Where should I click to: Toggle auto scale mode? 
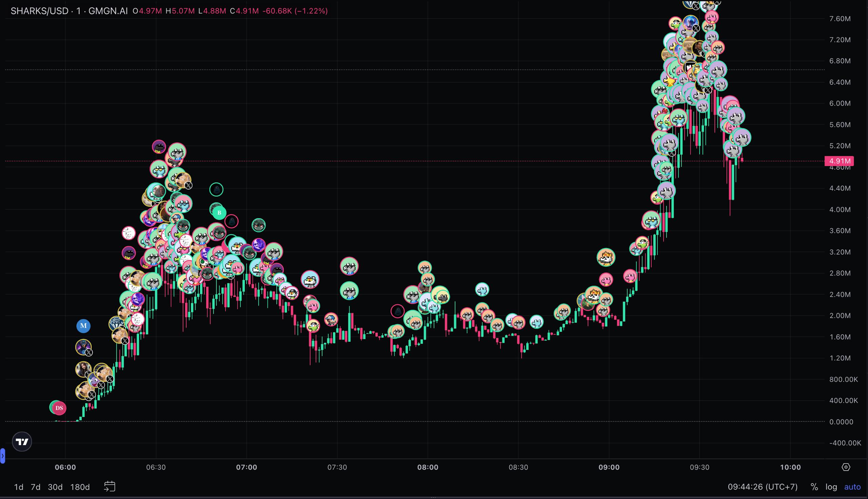coord(852,487)
